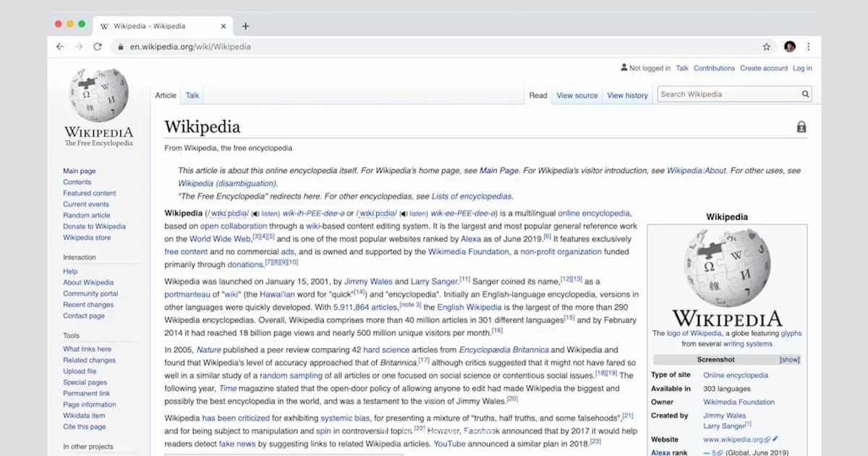This screenshot has width=868, height=456.
Task: Click the Wikipedia globe image in infobox
Action: [727, 268]
